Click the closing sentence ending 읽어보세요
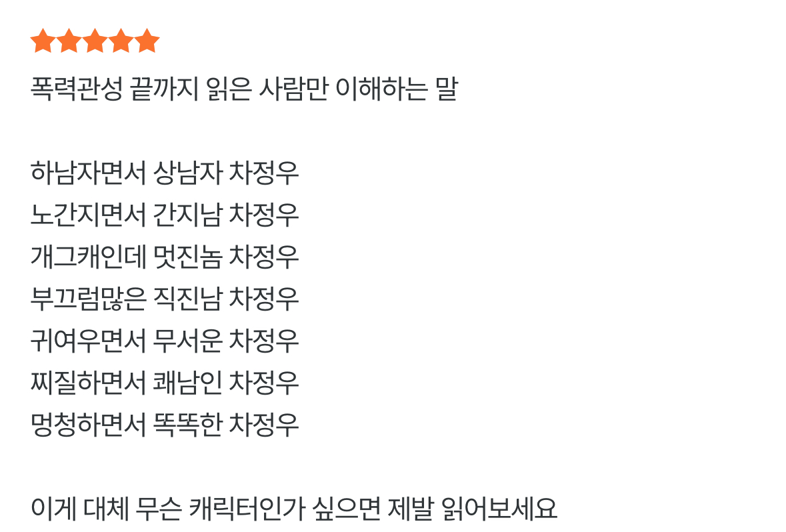786x532 pixels. (x=294, y=509)
